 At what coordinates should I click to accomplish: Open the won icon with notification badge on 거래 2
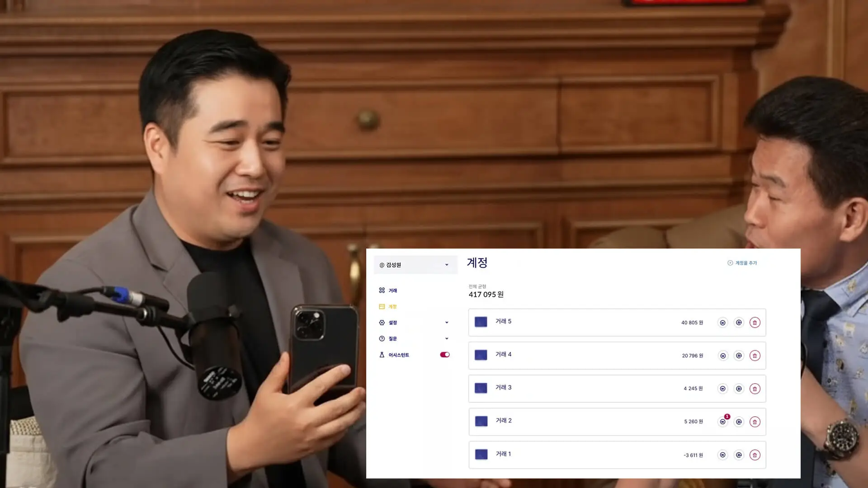pyautogui.click(x=723, y=422)
